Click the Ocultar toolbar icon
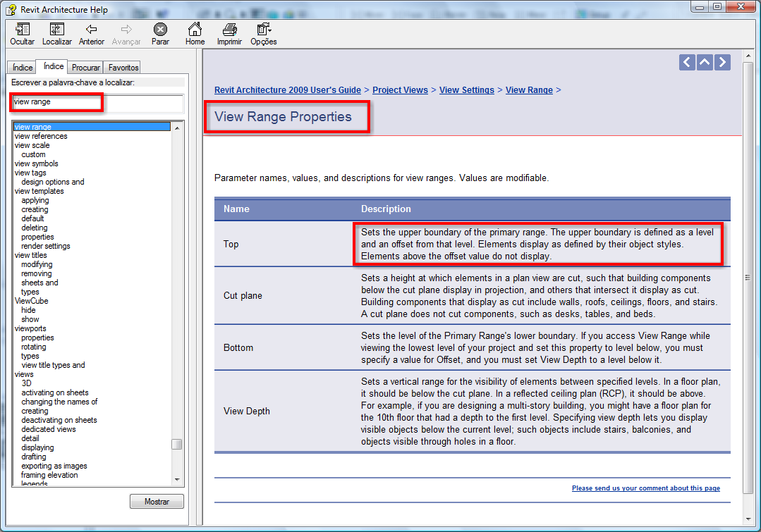This screenshot has width=761, height=532. [23, 30]
